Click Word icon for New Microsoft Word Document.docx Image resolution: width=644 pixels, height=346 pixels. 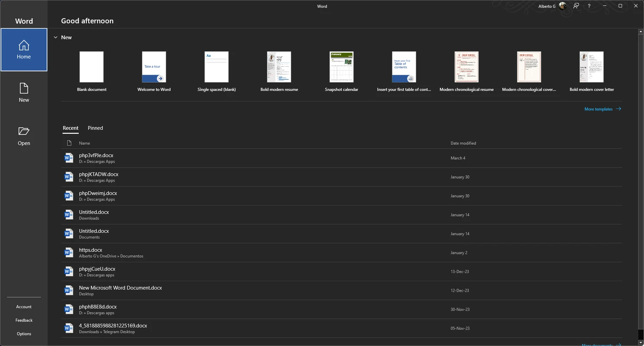pos(68,291)
